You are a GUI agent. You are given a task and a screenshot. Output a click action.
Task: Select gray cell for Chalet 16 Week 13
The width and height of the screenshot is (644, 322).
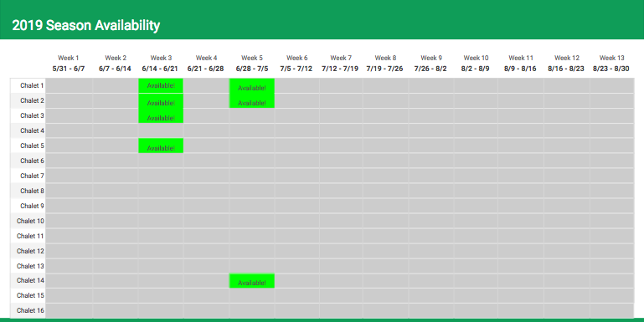point(612,310)
